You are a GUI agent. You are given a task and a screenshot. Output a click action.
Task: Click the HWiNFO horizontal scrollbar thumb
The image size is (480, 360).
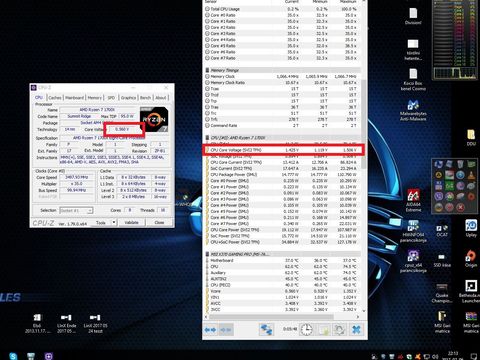[x=271, y=317]
